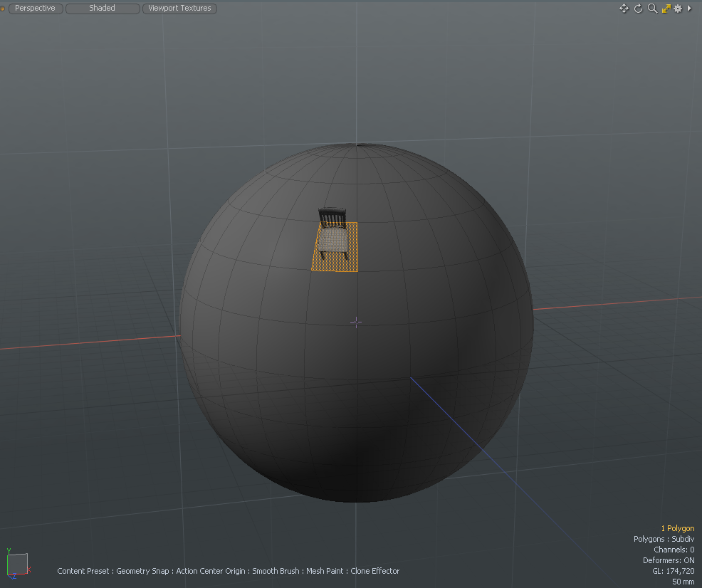Click the work plane center crosshair
Screen dimensions: 702x588
(x=356, y=322)
